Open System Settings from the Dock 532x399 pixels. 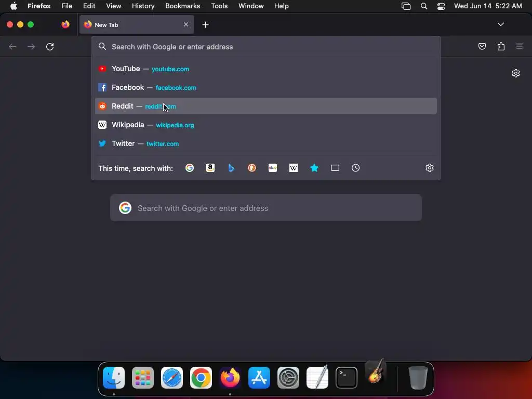click(x=288, y=378)
